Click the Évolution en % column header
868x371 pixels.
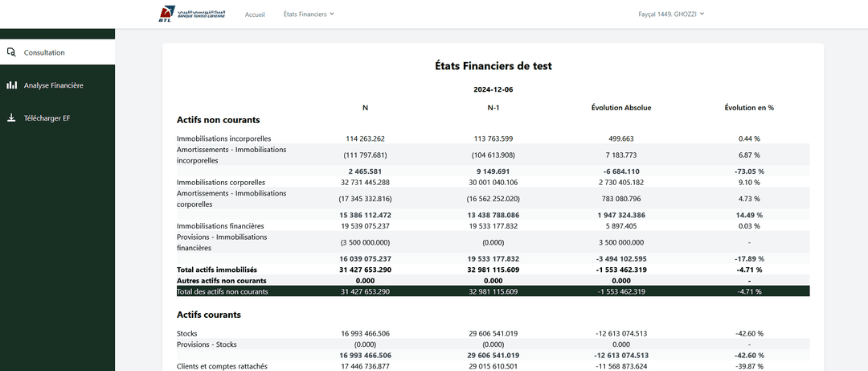pyautogui.click(x=749, y=107)
